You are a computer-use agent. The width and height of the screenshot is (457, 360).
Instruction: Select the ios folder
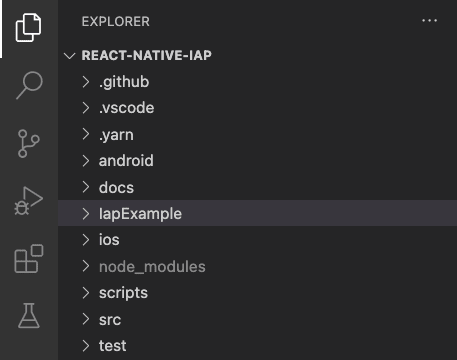(x=257, y=240)
